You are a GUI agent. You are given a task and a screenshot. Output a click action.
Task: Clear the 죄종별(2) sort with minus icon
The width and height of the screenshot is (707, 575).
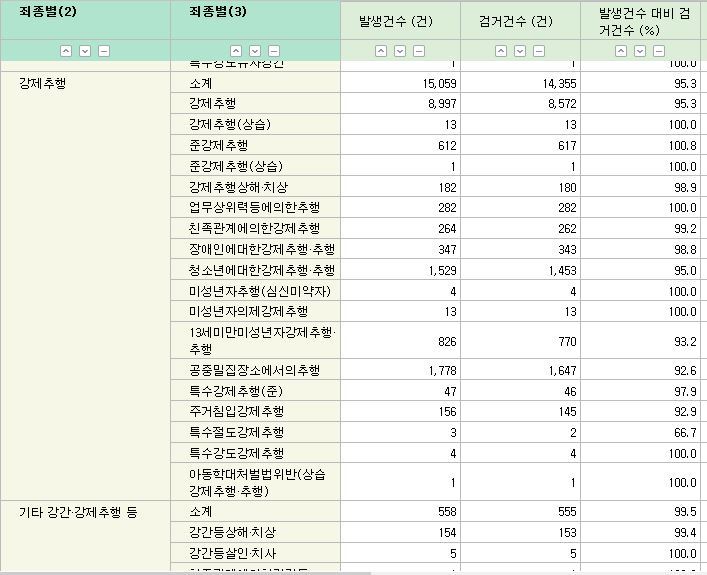click(104, 51)
